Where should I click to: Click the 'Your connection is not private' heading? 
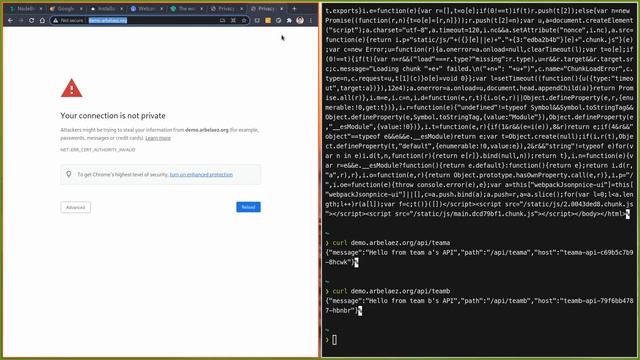point(113,116)
